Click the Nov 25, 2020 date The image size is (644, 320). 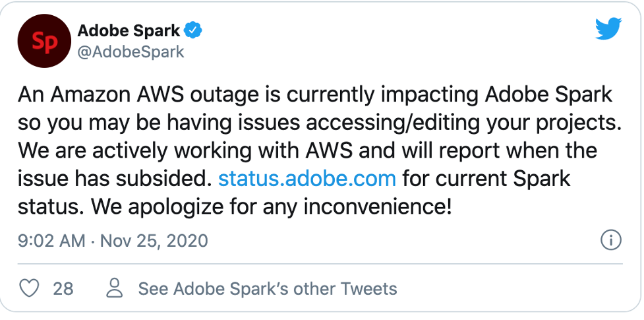pos(154,241)
